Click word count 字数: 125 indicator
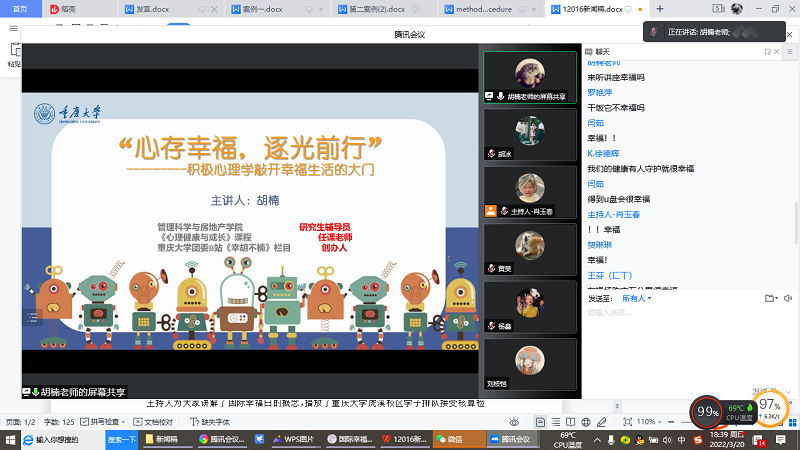The height and width of the screenshot is (450, 800). point(59,422)
